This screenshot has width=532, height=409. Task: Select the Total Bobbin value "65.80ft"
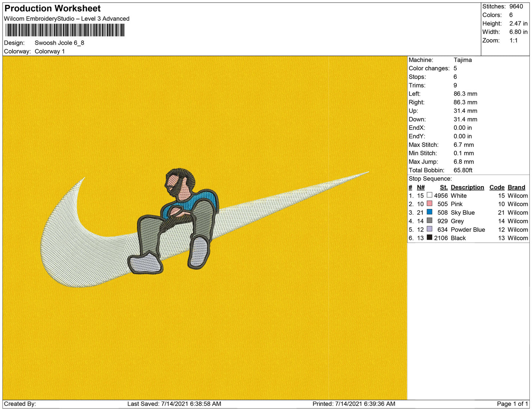[463, 170]
